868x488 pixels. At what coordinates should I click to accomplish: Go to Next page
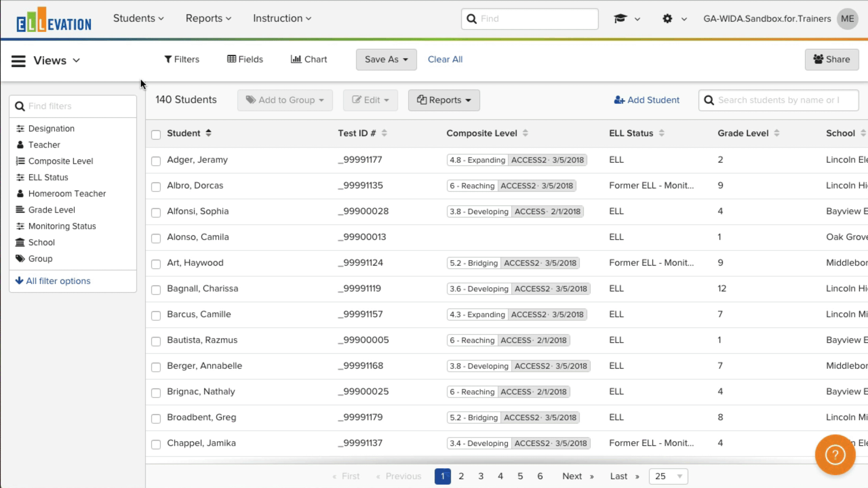click(x=578, y=476)
